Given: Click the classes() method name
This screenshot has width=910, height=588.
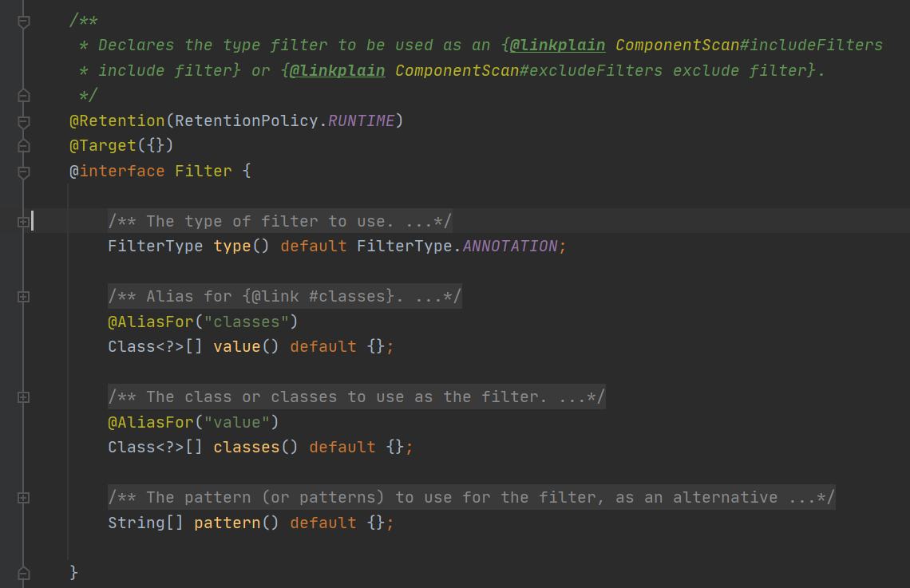Looking at the screenshot, I should tap(247, 447).
